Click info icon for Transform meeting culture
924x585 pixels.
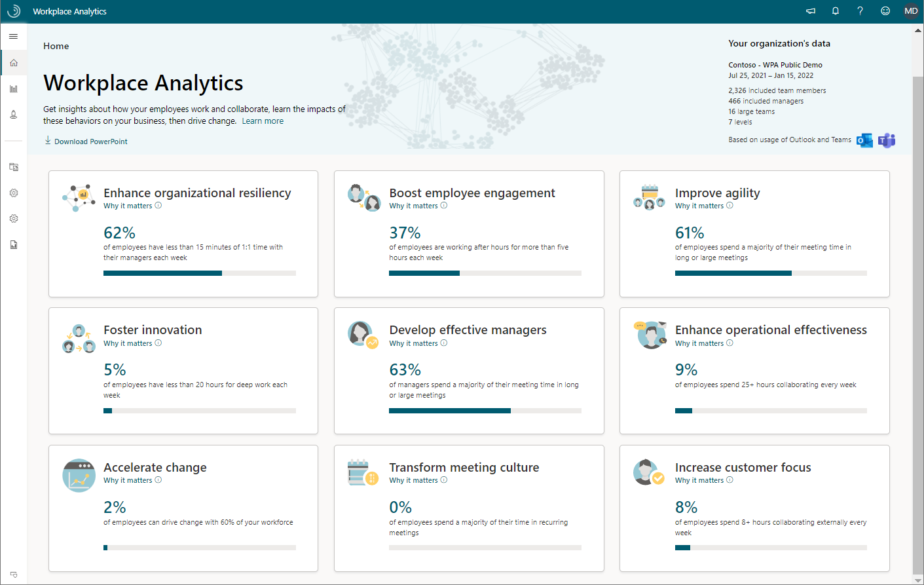[x=444, y=480]
